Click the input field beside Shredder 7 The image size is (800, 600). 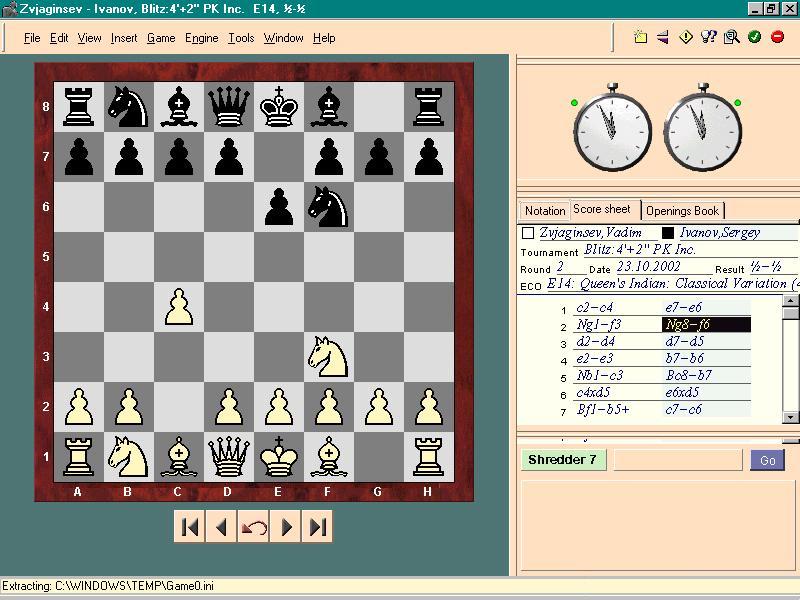pyautogui.click(x=677, y=460)
